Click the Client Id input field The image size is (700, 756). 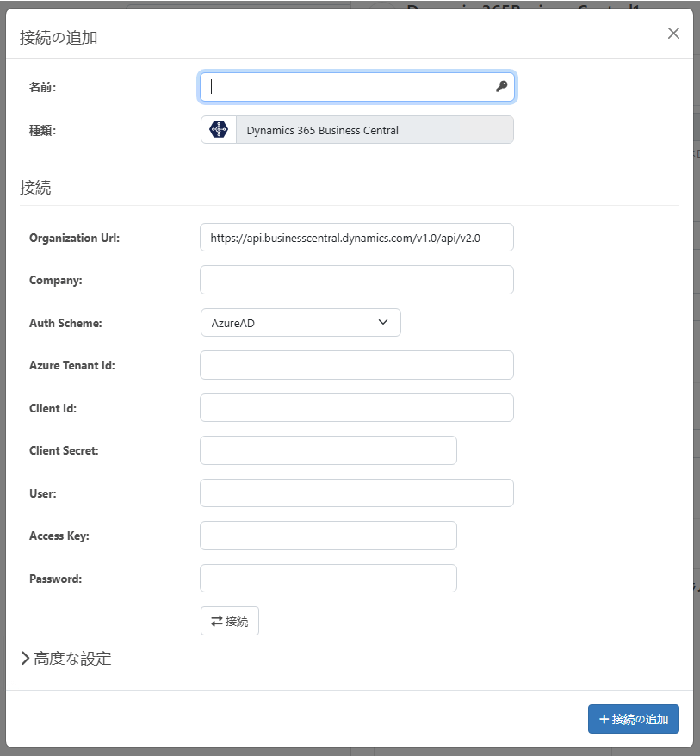click(356, 408)
